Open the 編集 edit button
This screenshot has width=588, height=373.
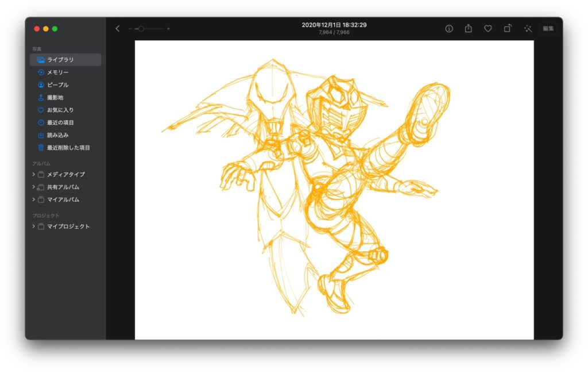[x=548, y=29]
